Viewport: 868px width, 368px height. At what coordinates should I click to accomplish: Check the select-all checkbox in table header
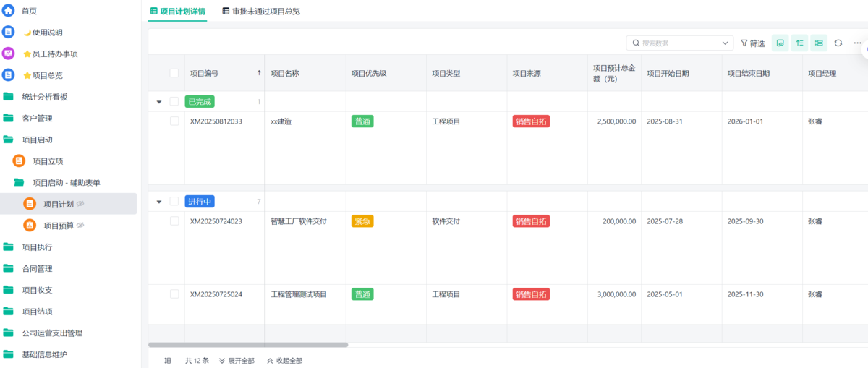174,73
